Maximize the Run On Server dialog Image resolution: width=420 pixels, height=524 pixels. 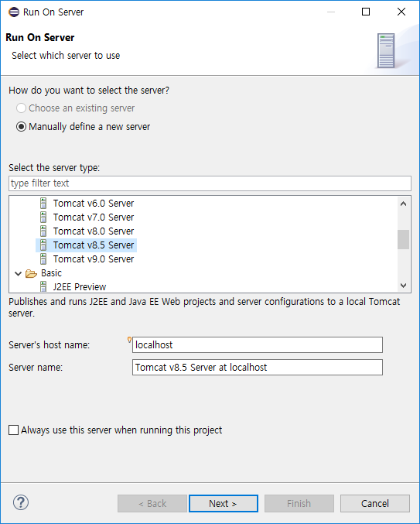(x=366, y=12)
